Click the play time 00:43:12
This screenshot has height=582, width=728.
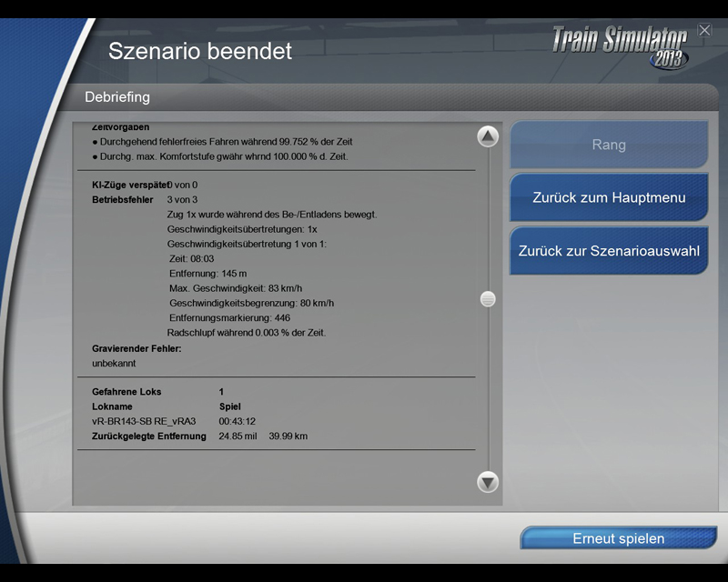coord(238,421)
